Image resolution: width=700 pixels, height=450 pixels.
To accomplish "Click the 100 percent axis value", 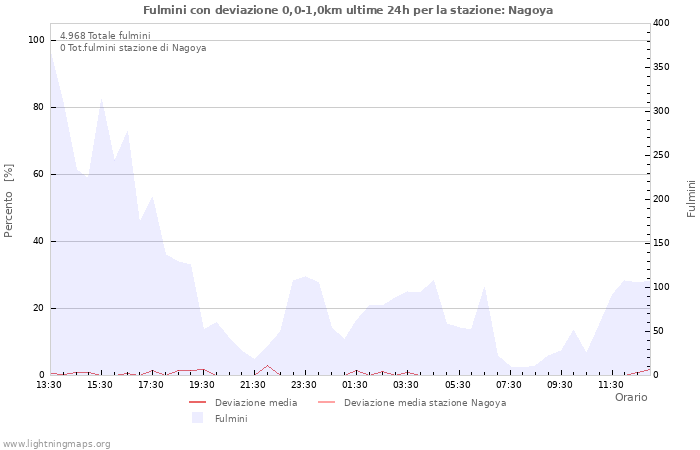I will (x=37, y=40).
